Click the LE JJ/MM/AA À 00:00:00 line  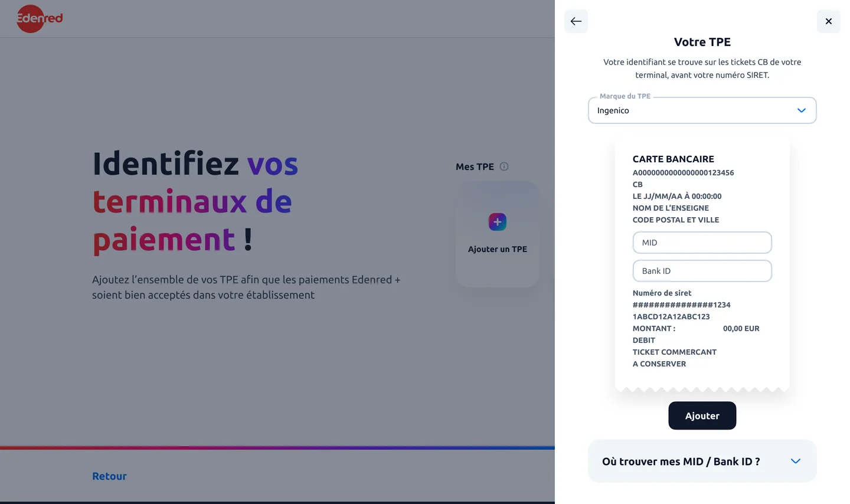pos(676,196)
